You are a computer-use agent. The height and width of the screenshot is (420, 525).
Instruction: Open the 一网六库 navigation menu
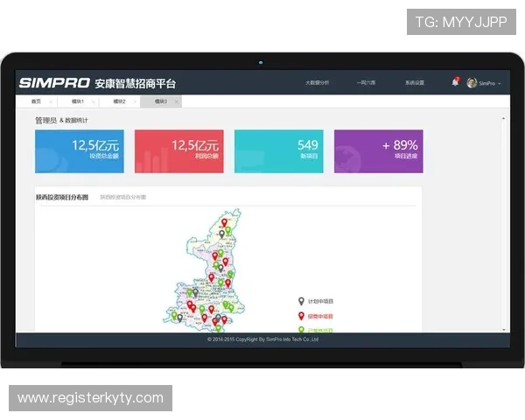[366, 83]
